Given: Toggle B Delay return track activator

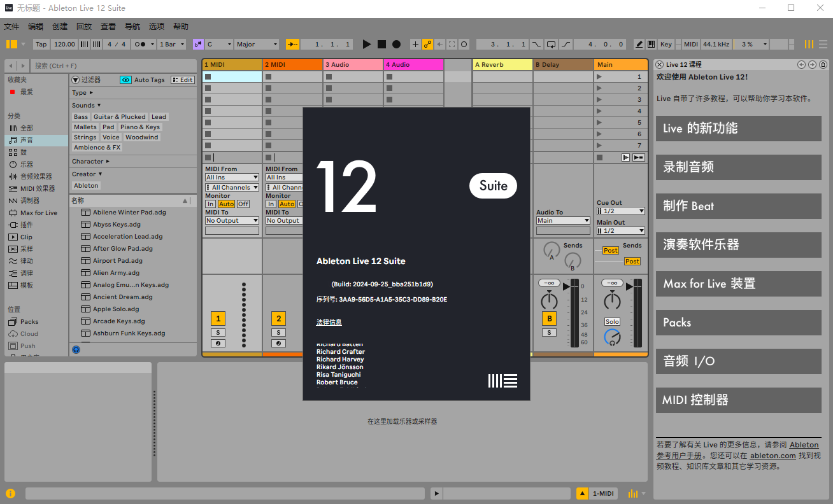Looking at the screenshot, I should click(x=549, y=319).
